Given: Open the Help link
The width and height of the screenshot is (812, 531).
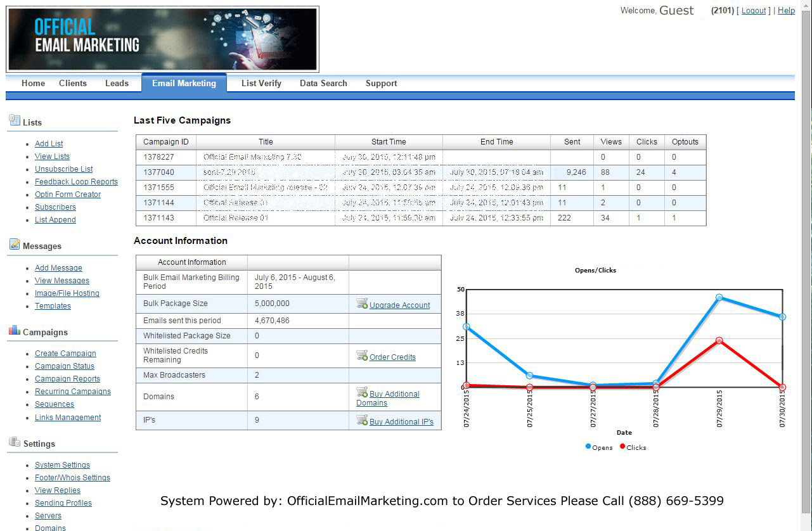Looking at the screenshot, I should 786,11.
